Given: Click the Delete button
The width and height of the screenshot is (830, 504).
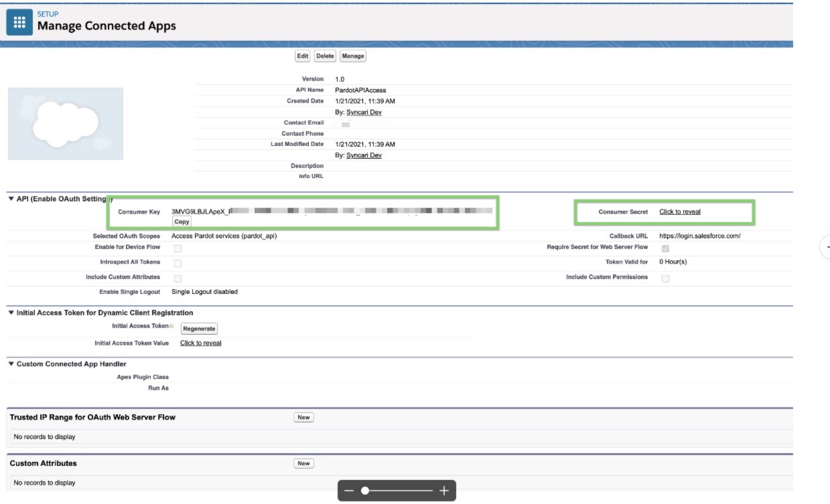Looking at the screenshot, I should click(x=325, y=56).
